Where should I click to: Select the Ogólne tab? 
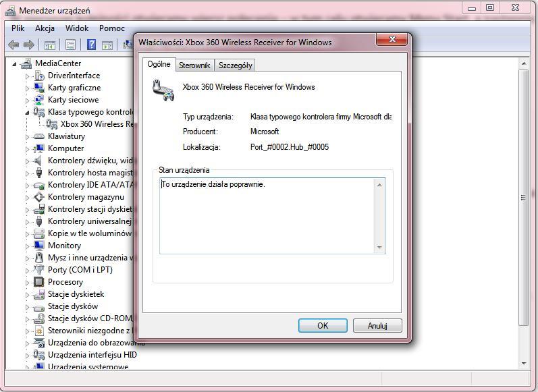(159, 64)
